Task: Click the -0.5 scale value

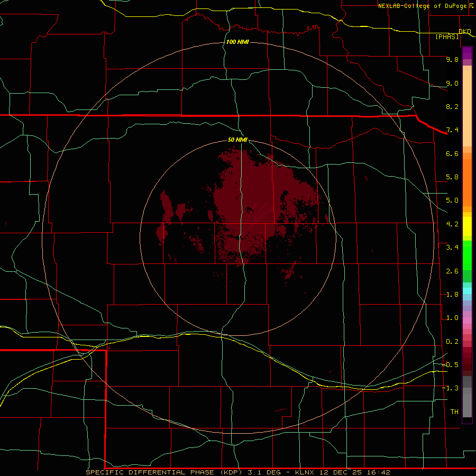Action: 450,365
